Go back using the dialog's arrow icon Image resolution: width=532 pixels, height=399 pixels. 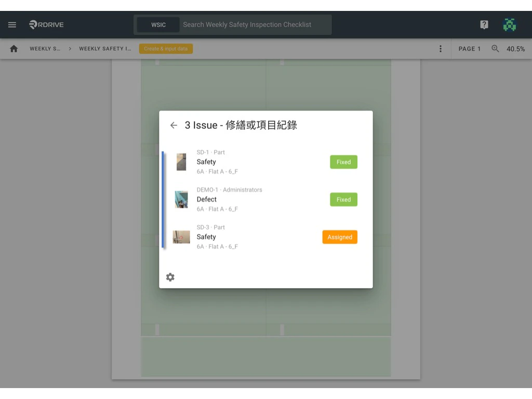point(174,125)
